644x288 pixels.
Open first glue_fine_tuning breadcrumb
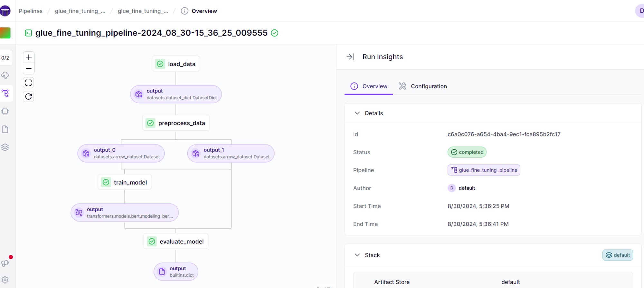click(80, 11)
